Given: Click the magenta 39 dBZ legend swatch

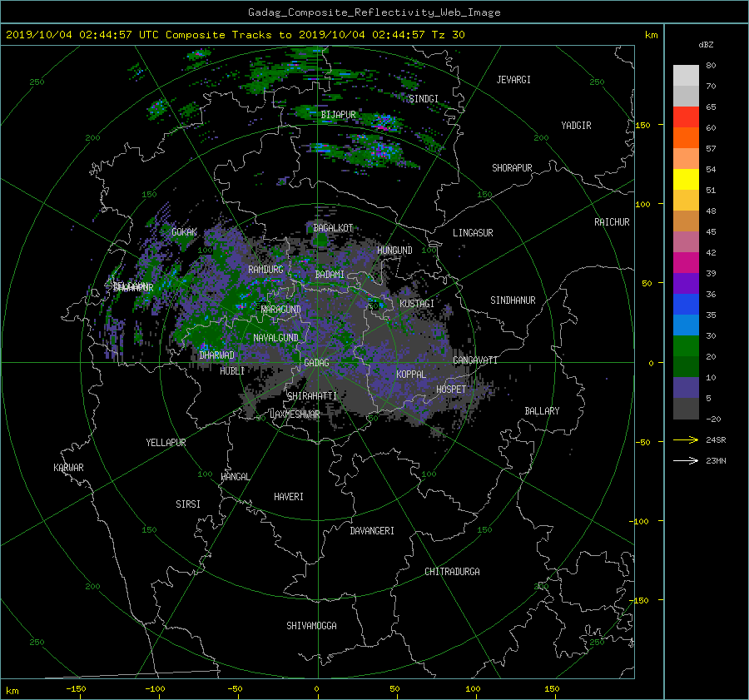Looking at the screenshot, I should tap(686, 263).
